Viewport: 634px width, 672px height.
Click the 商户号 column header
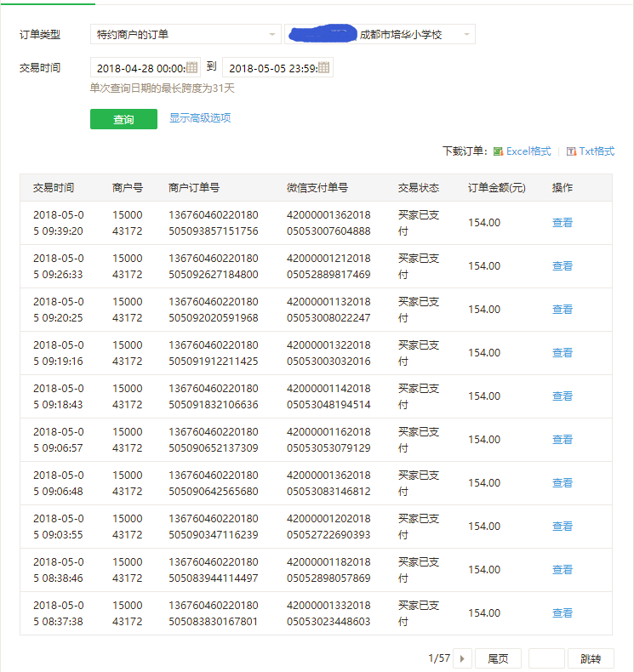128,188
